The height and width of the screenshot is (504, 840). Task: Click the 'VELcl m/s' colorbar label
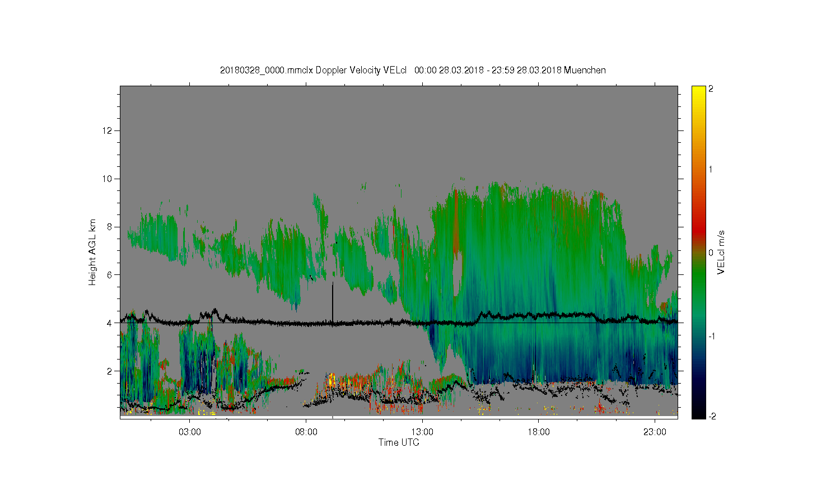click(x=721, y=252)
